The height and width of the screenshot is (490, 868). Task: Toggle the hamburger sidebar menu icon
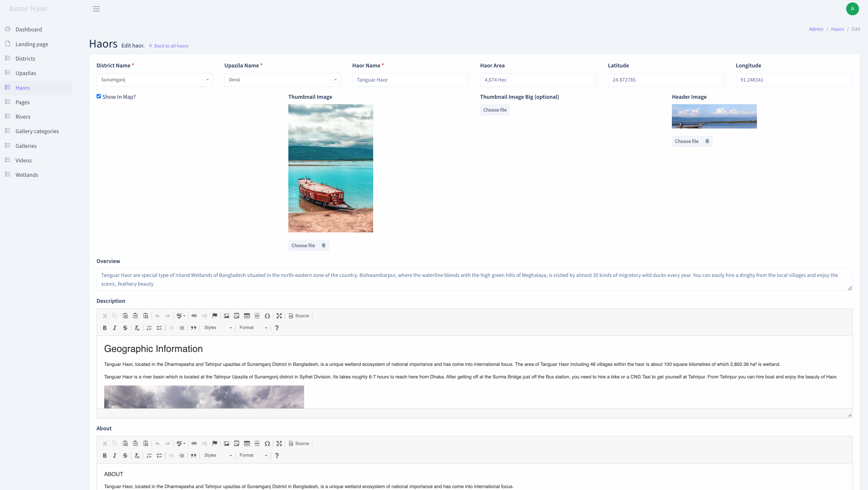96,9
